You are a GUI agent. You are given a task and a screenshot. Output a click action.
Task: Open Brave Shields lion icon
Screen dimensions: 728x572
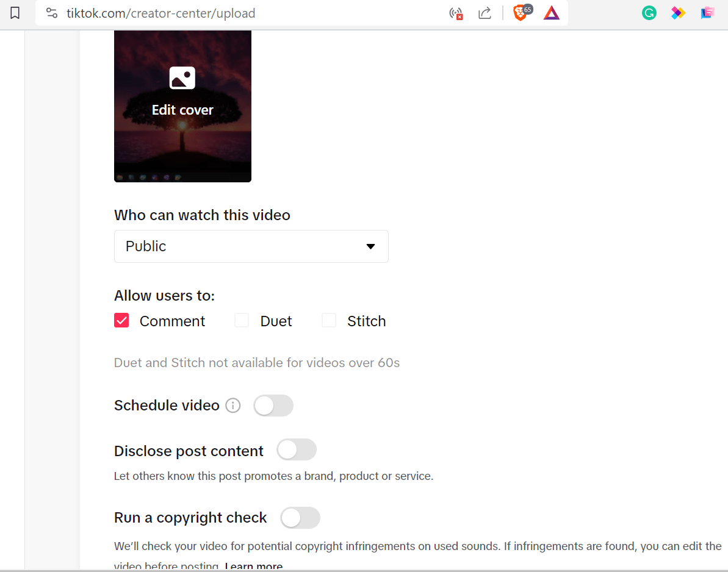coord(522,13)
